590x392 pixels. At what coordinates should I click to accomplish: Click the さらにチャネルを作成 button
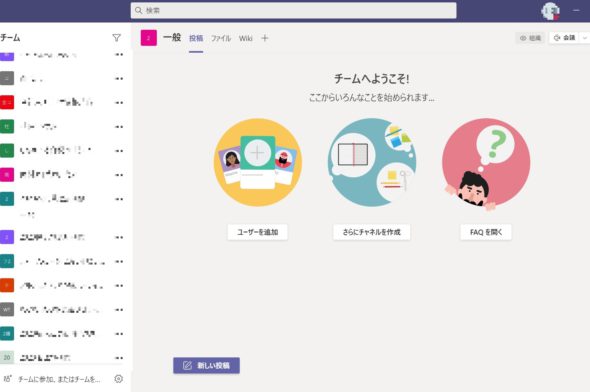[x=371, y=232]
